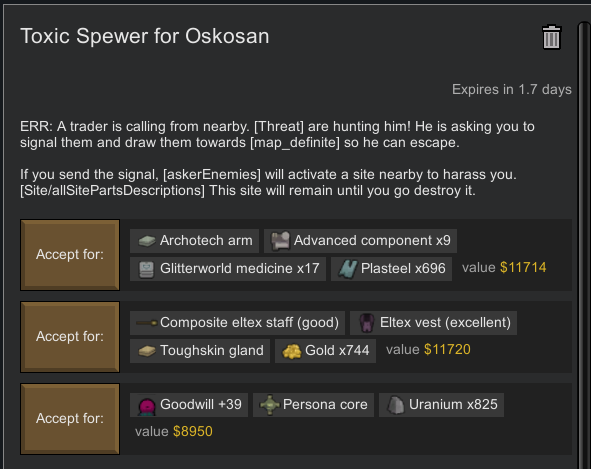Accept quest for the Archotech arm rewards
Image resolution: width=591 pixels, height=469 pixels.
[x=70, y=255]
